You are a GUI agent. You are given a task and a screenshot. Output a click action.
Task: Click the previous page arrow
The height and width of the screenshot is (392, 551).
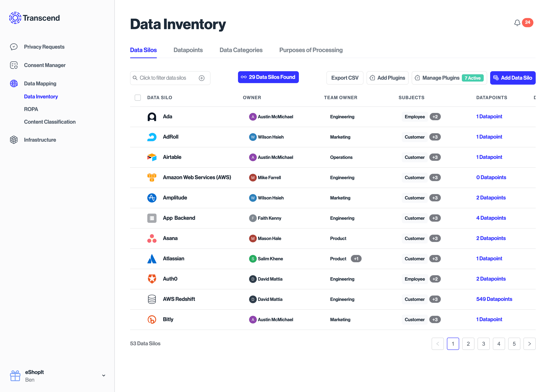coord(437,344)
